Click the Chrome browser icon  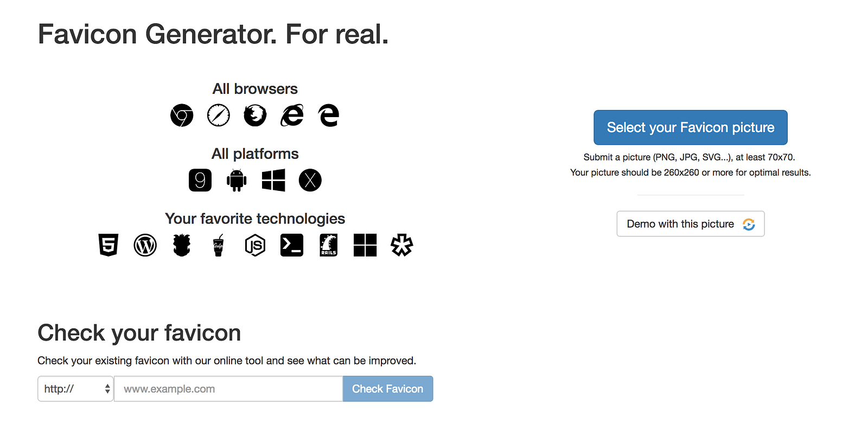point(182,116)
